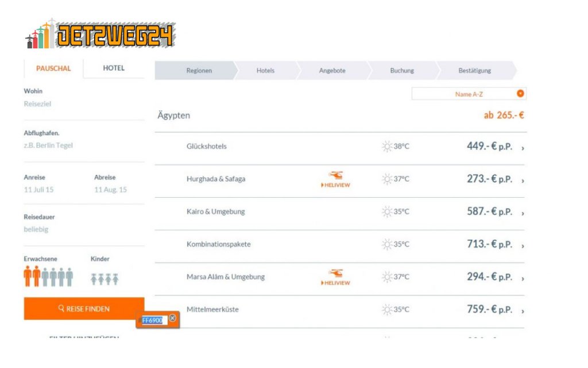Click Heliview helicopter icon for Marsa Alâm
The height and width of the screenshot is (368, 588).
[x=335, y=273]
